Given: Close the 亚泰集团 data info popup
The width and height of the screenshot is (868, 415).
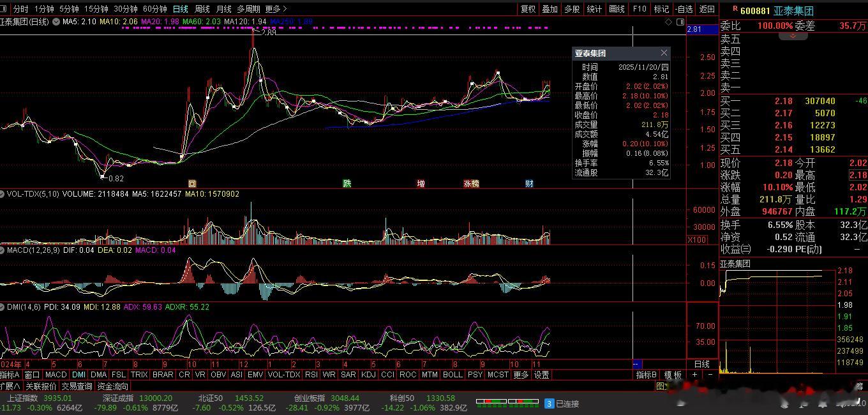Looking at the screenshot, I should pyautogui.click(x=664, y=53).
